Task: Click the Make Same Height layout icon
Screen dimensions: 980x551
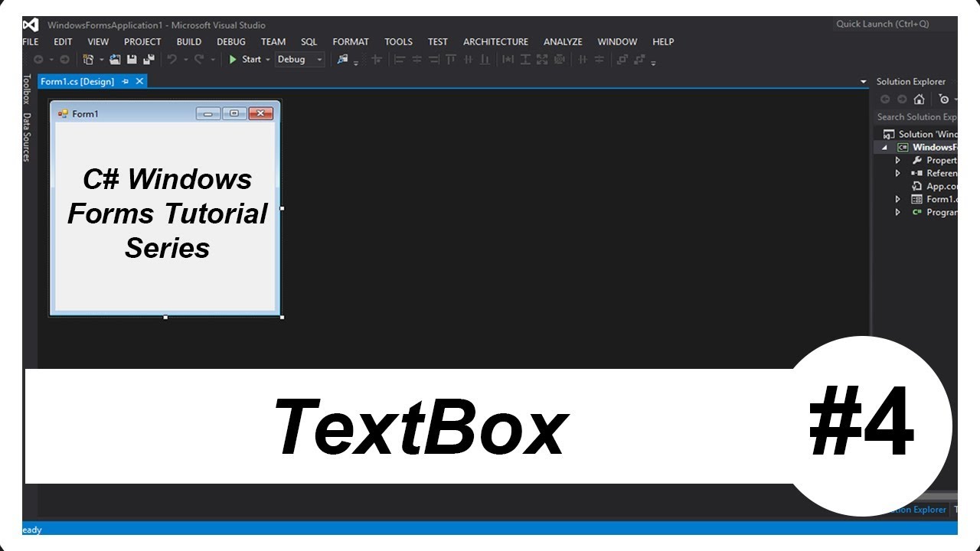Action: coord(525,60)
